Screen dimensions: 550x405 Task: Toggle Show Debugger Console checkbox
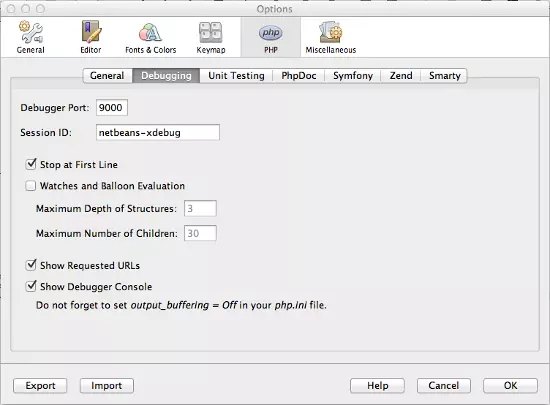click(x=31, y=286)
